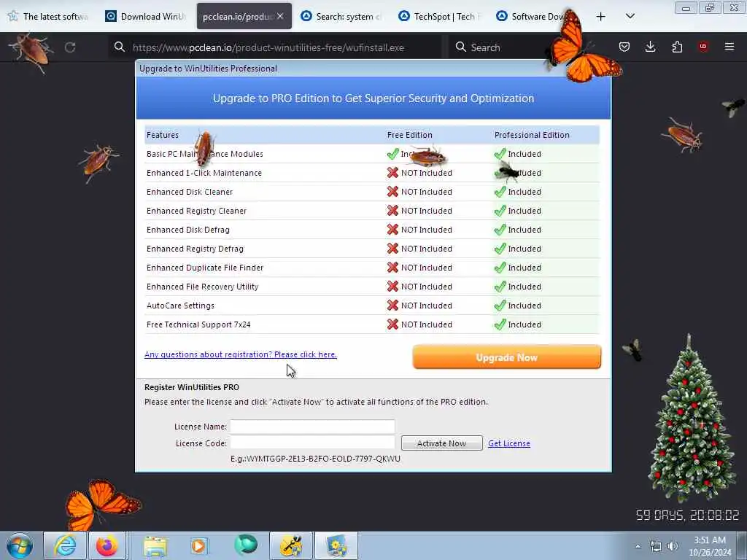Switch to The latest software tab
The image size is (747, 560).
(49, 17)
